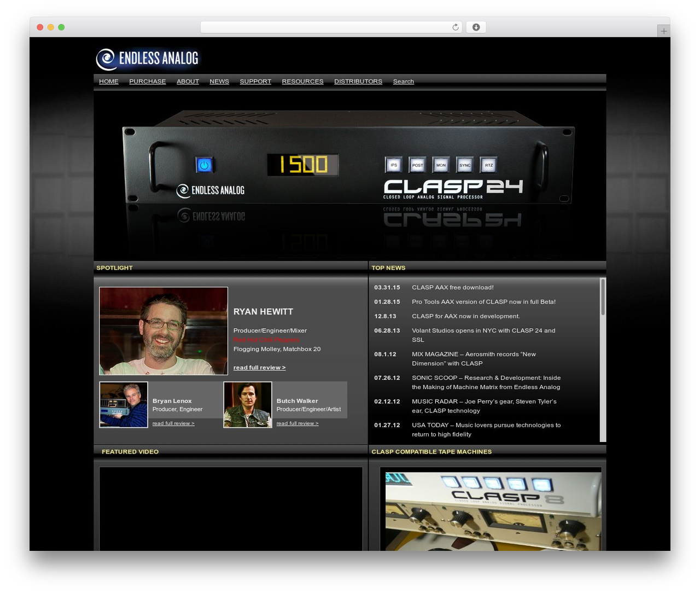The height and width of the screenshot is (593, 700).
Task: Click the browser address bar
Action: tap(331, 27)
